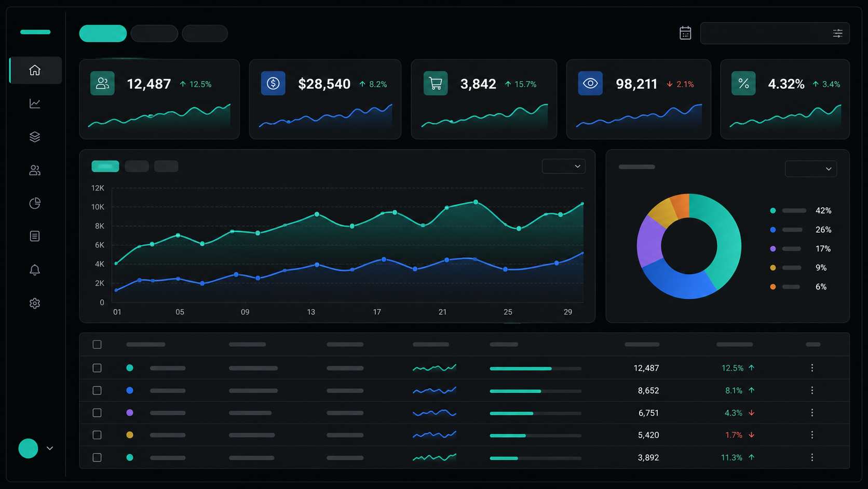Open row menu for the 6,751 row
This screenshot has width=868, height=489.
click(812, 413)
